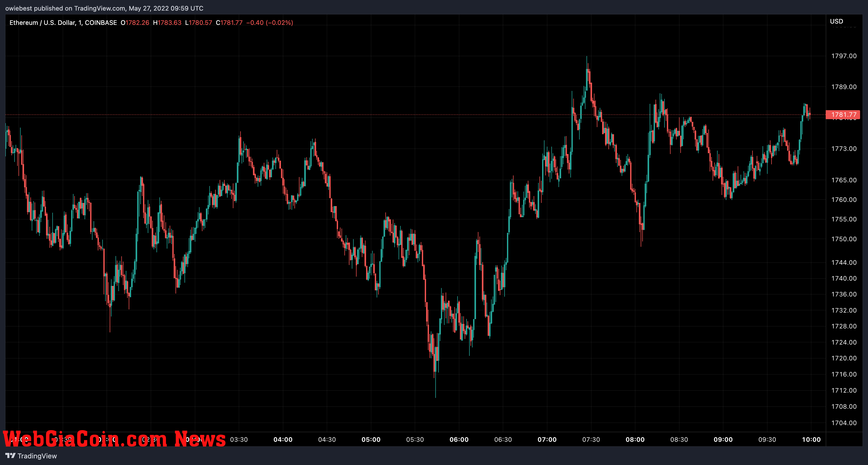868x465 pixels.
Task: Click the 1732.00 price axis label
Action: tap(844, 310)
